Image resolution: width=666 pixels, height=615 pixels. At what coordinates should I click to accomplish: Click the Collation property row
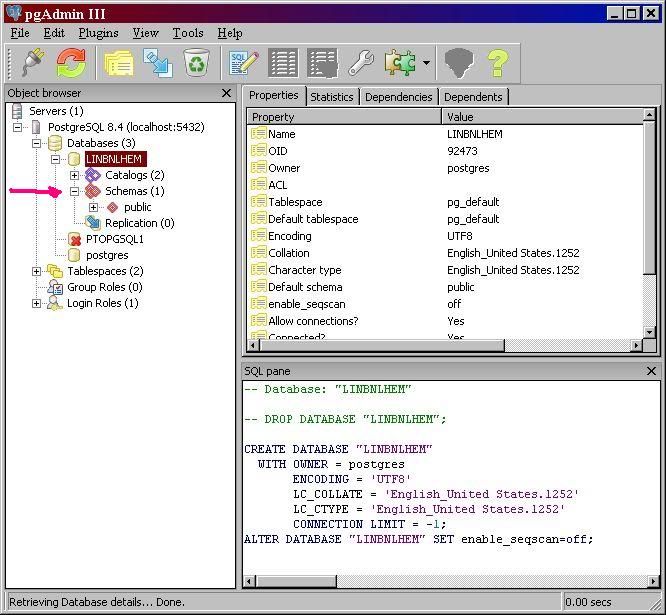pyautogui.click(x=445, y=253)
